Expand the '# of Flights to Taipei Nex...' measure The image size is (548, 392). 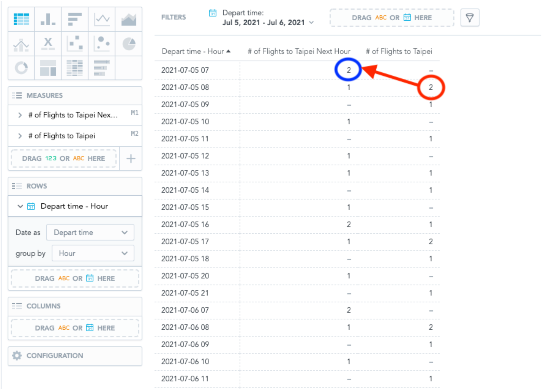click(20, 115)
